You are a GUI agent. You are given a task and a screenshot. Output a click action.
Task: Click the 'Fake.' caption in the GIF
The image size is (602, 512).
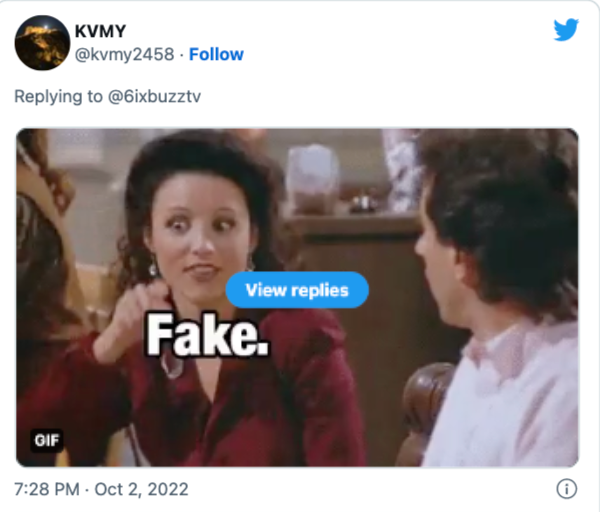(207, 334)
